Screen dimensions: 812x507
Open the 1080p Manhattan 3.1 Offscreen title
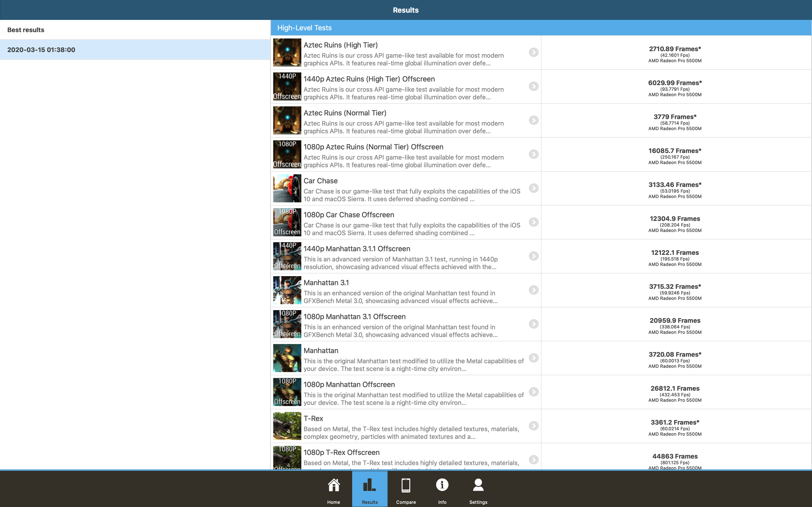354,317
